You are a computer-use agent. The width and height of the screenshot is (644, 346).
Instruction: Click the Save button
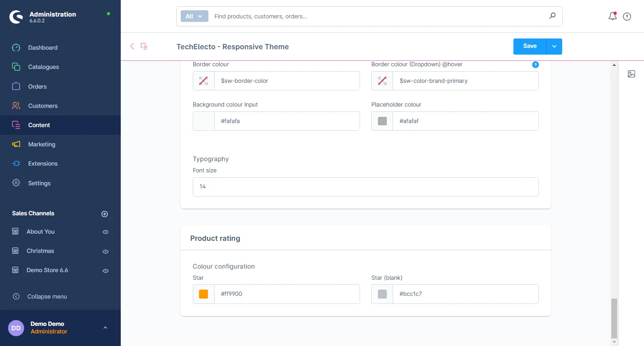(x=530, y=47)
